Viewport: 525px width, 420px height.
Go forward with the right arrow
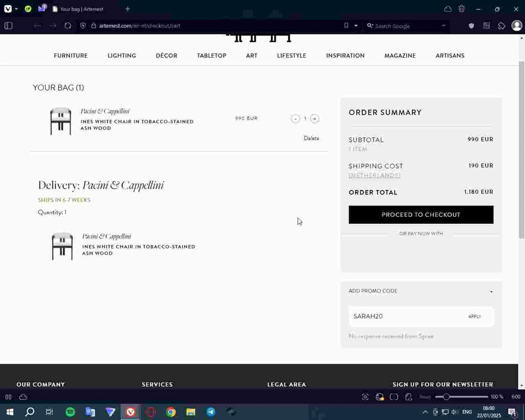[52, 26]
